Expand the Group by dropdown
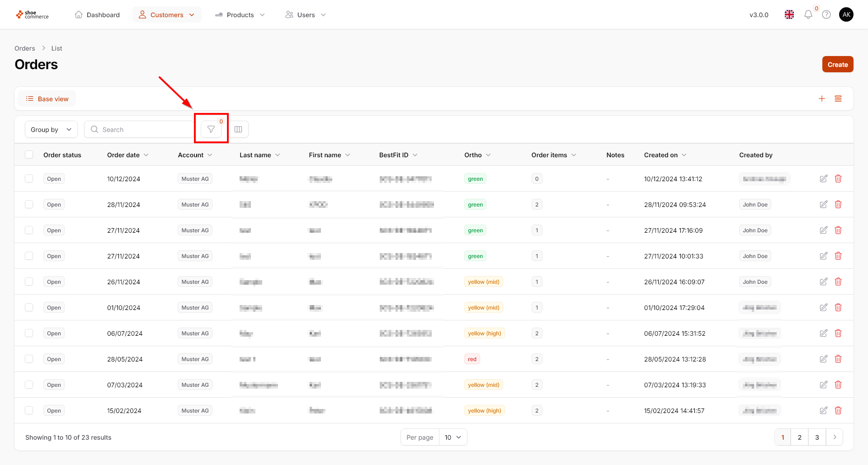The image size is (868, 465). point(51,129)
